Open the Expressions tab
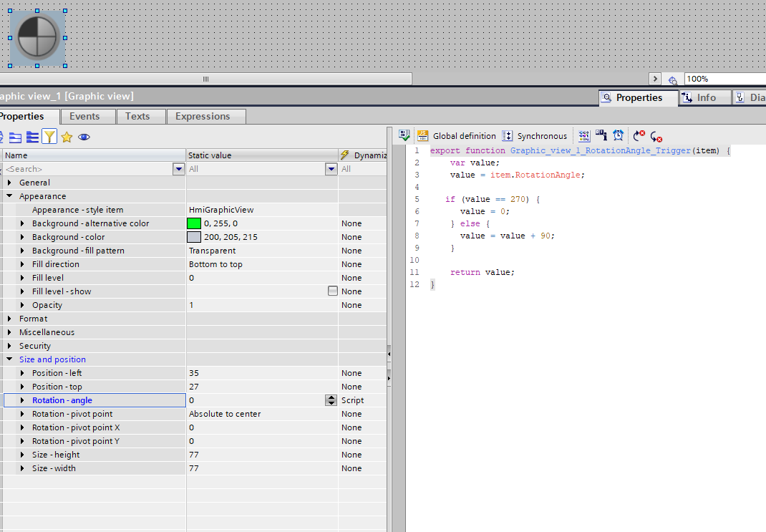Image resolution: width=766 pixels, height=532 pixels. tap(203, 116)
